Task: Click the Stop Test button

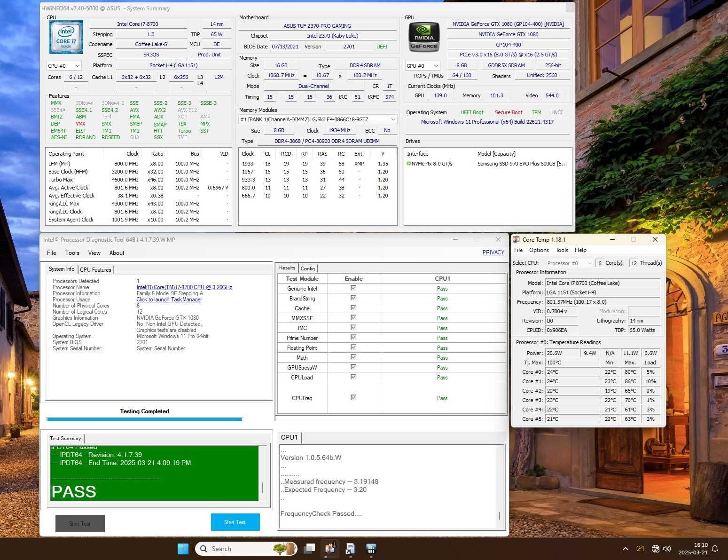Action: pos(80,523)
